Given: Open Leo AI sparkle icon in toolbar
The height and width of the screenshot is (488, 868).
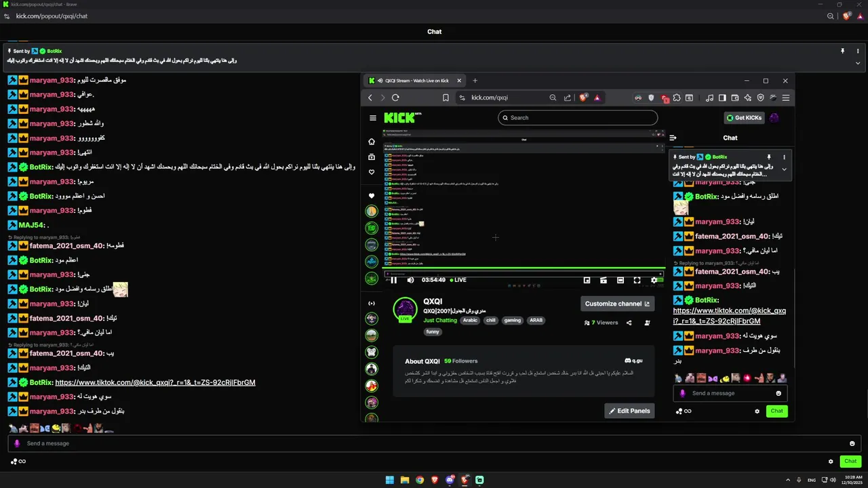Looking at the screenshot, I should pos(748,98).
